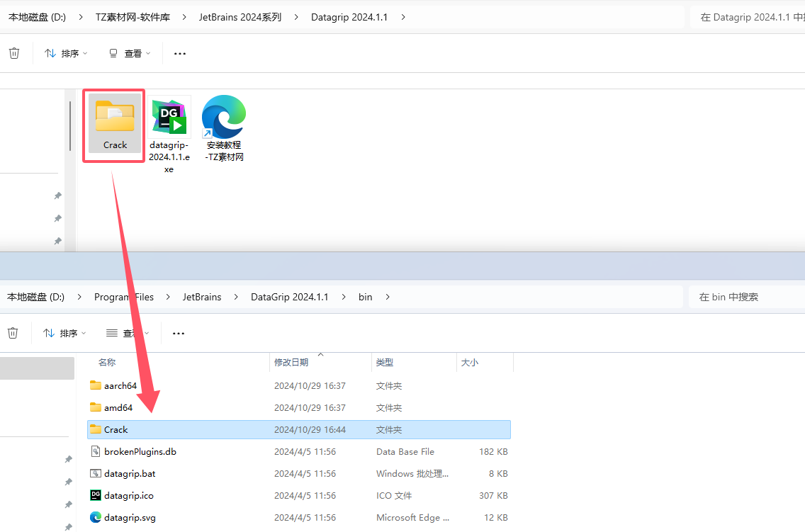Screen dimensions: 805x532
Task: Click datagrip.svg Edge icon
Action: (96, 517)
